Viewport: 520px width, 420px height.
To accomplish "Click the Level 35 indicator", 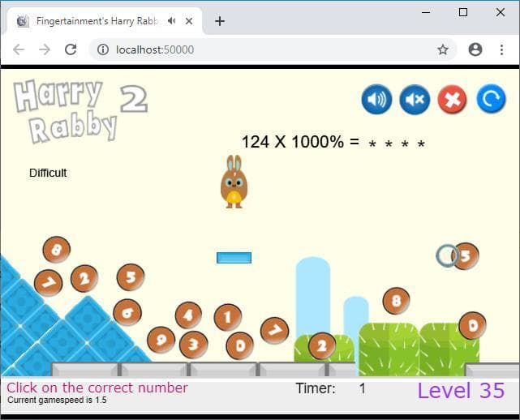I will coord(461,391).
